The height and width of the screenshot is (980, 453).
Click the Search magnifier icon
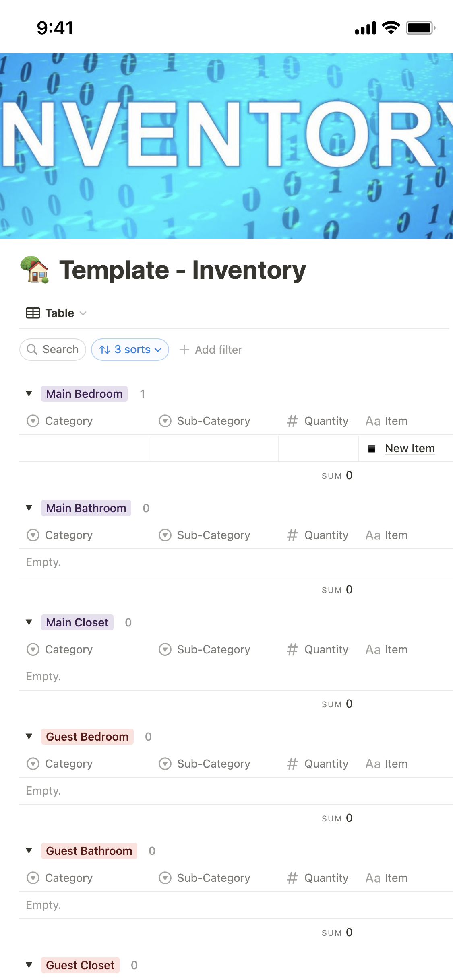[32, 349]
